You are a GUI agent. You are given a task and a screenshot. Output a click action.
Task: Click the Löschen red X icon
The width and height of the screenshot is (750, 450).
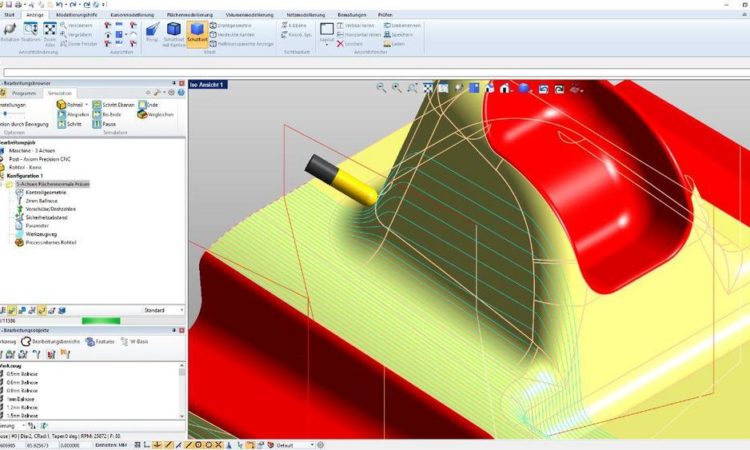click(x=342, y=44)
